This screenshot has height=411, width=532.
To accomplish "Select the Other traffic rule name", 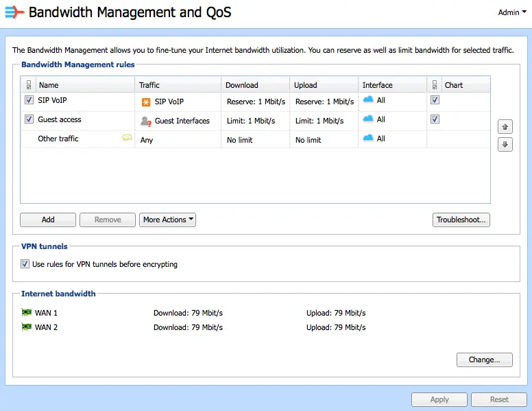I will tap(58, 139).
